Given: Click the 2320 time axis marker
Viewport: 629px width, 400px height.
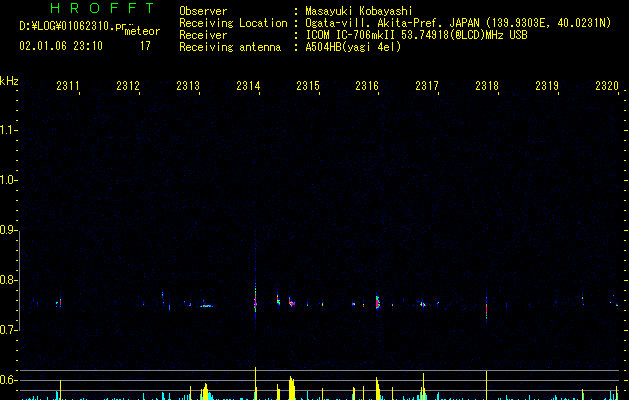Looking at the screenshot, I should pos(607,86).
